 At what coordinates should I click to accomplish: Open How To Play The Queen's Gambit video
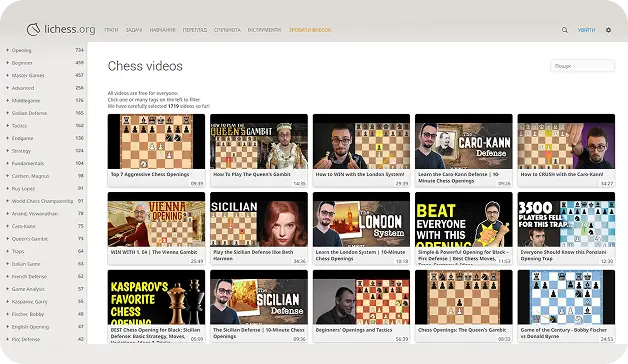click(259, 151)
